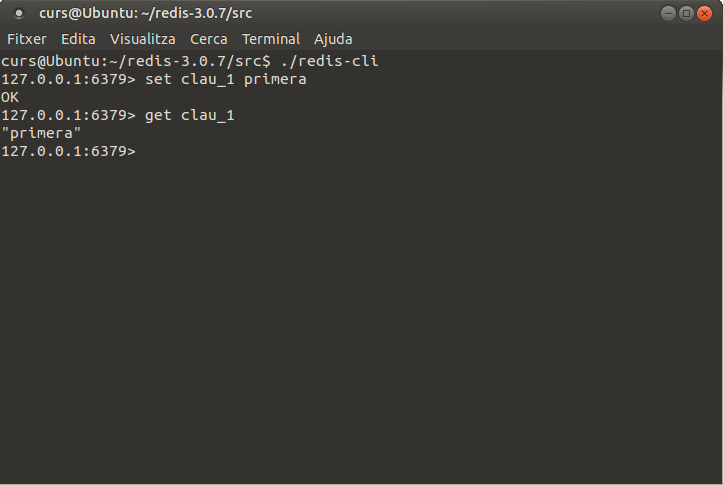Click the 'get clau_1' command line

tap(189, 116)
